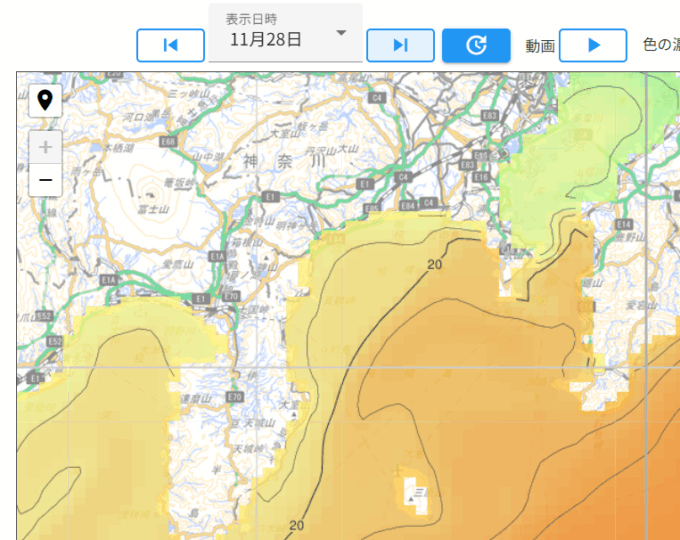Click the 20 contour label in the bay
Image resolution: width=680 pixels, height=540 pixels.
click(434, 264)
